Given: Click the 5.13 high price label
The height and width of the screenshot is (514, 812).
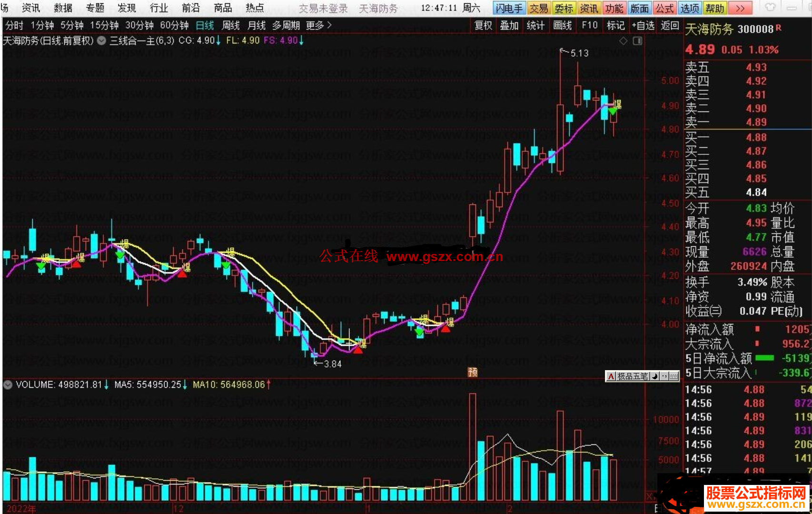Looking at the screenshot, I should click(x=579, y=53).
